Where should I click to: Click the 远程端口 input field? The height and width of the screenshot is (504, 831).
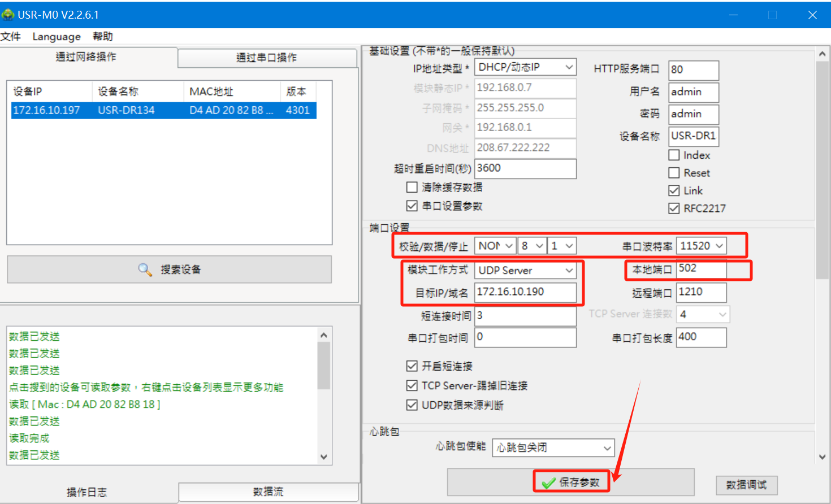pos(702,292)
